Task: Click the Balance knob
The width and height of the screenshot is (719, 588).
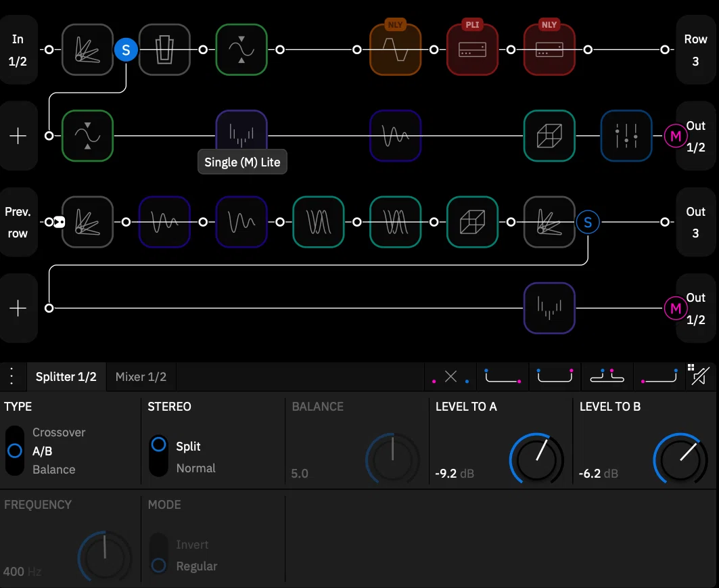Action: pyautogui.click(x=392, y=459)
